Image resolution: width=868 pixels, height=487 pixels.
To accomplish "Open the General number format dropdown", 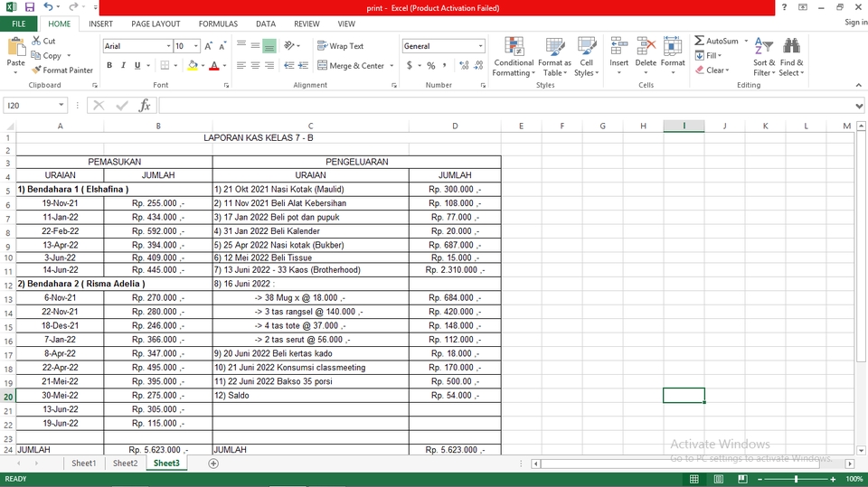I will pos(480,46).
